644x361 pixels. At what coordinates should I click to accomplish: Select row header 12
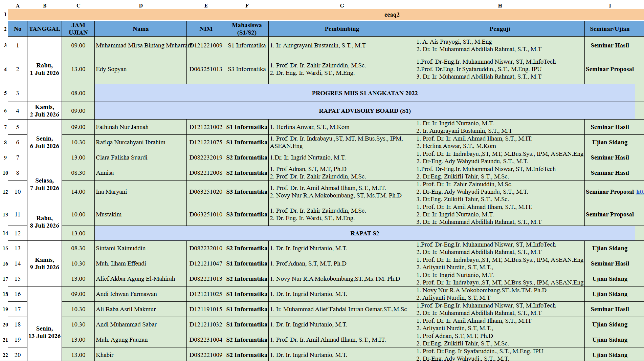click(x=5, y=192)
